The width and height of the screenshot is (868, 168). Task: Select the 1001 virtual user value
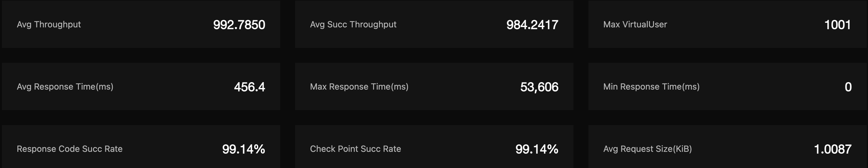pos(837,25)
